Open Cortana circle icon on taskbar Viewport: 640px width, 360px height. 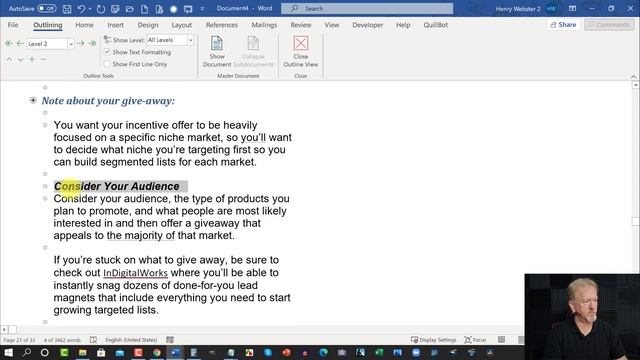pyautogui.click(x=44, y=352)
